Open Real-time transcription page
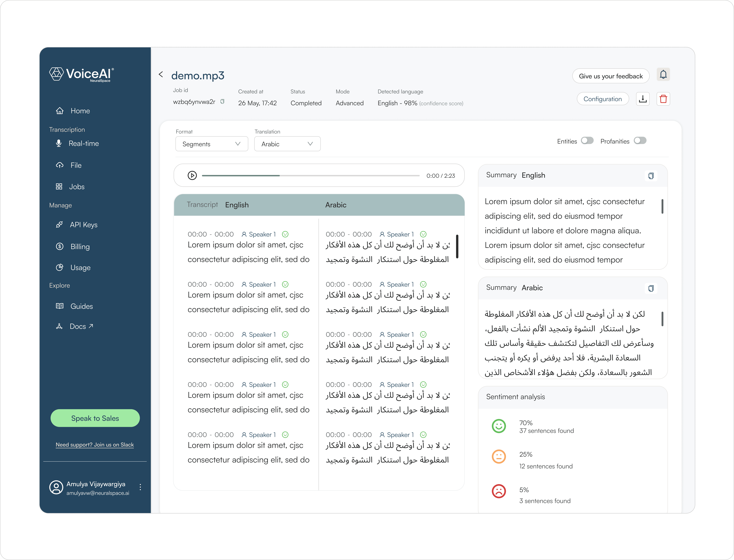 point(83,143)
